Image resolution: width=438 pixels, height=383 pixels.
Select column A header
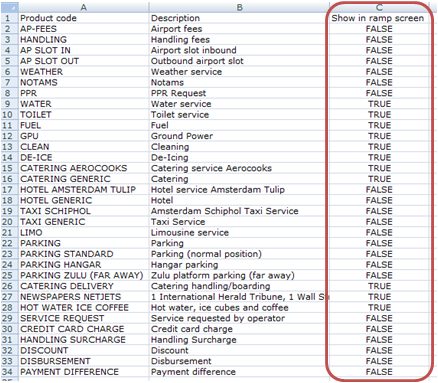[x=84, y=7]
